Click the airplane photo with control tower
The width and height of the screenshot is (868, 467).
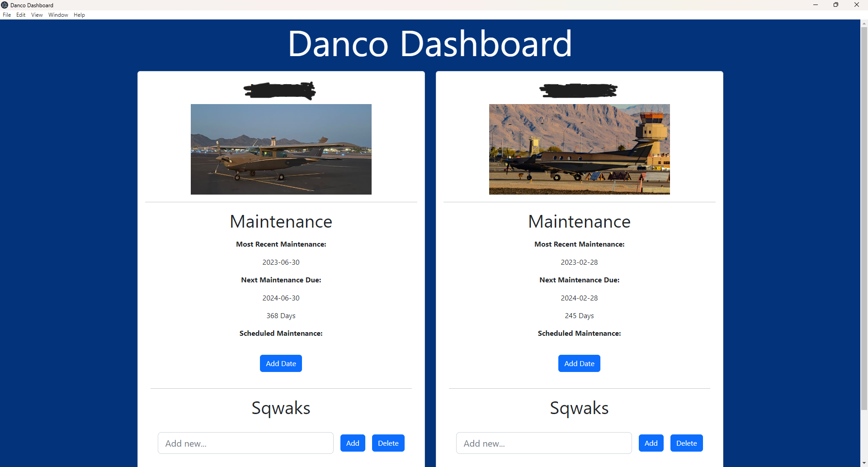pyautogui.click(x=579, y=149)
